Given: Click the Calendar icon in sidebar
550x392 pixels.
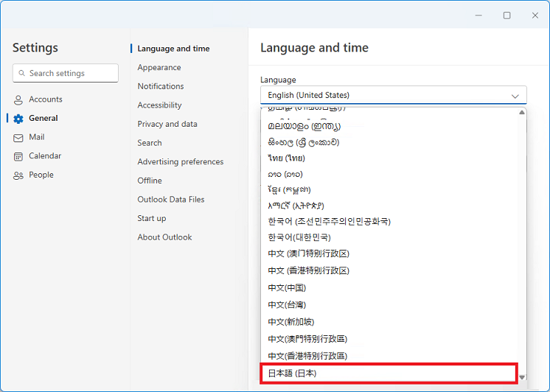Looking at the screenshot, I should (x=18, y=156).
